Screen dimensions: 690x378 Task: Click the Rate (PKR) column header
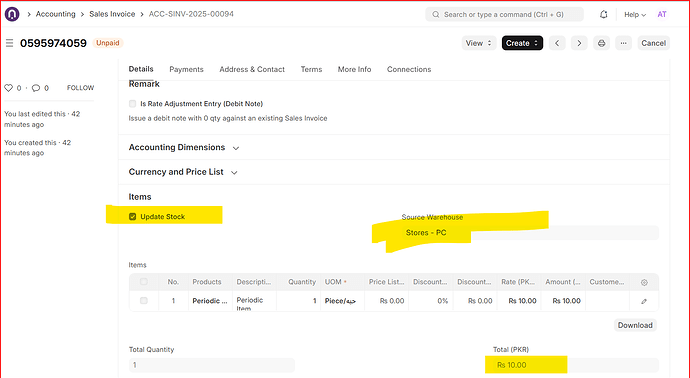pyautogui.click(x=518, y=282)
